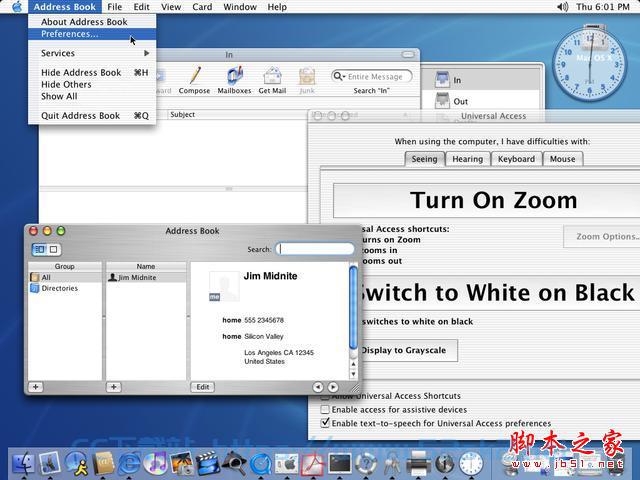Viewport: 640px width, 480px height.
Task: Open the File menu
Action: pyautogui.click(x=115, y=7)
